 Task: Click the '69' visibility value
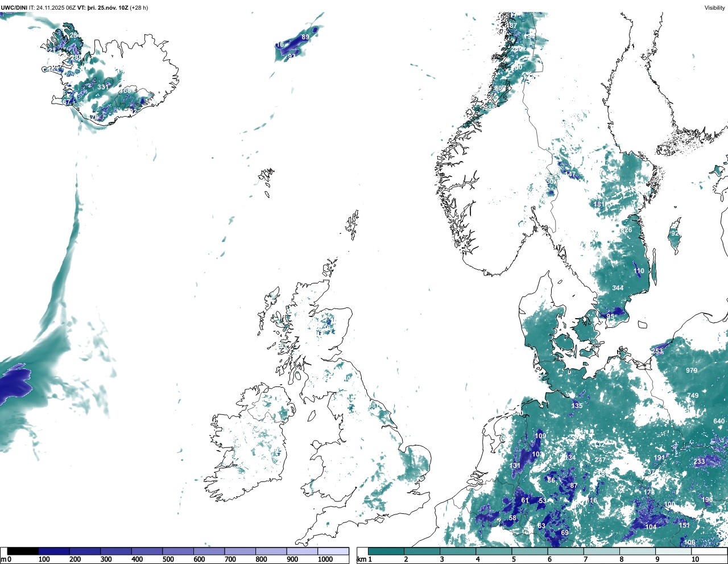tap(565, 533)
